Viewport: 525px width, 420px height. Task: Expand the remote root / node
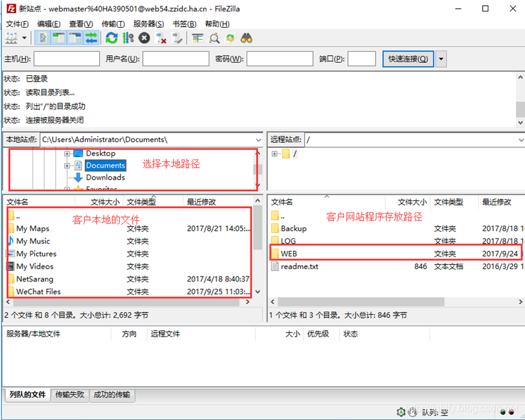point(275,154)
